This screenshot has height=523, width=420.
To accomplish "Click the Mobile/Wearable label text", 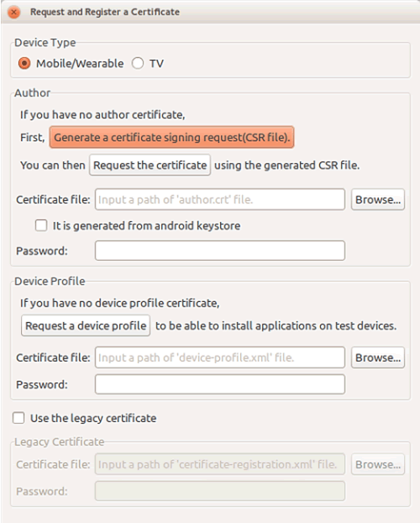I will [80, 63].
